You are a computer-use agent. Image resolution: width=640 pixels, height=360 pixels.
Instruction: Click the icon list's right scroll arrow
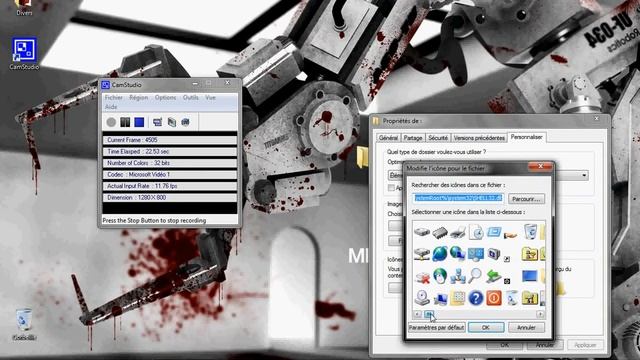point(540,314)
